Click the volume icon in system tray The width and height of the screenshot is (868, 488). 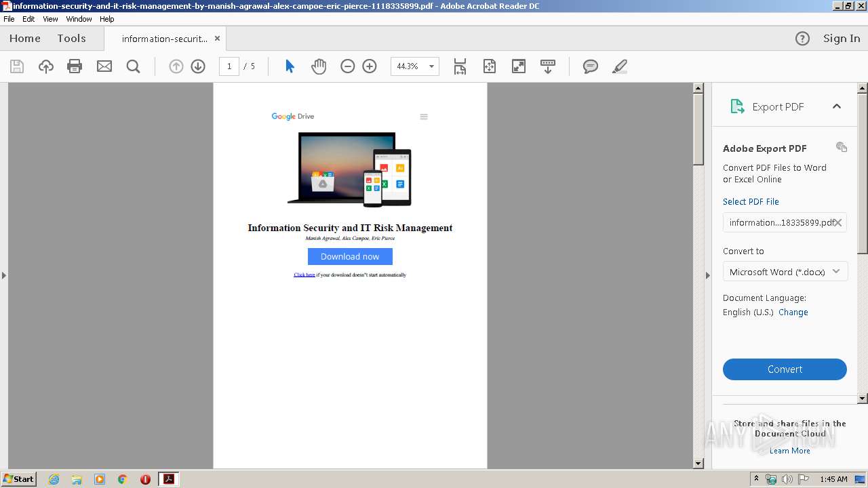[x=787, y=479]
